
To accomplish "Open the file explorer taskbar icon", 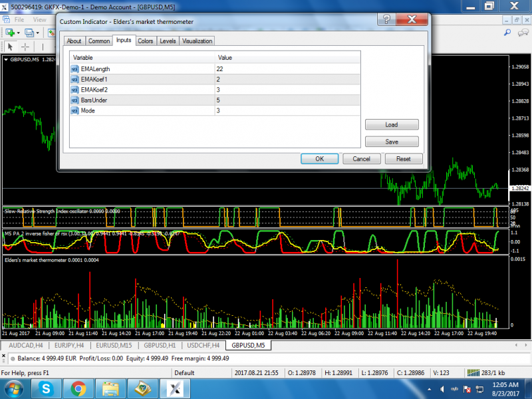I will coord(110,389).
